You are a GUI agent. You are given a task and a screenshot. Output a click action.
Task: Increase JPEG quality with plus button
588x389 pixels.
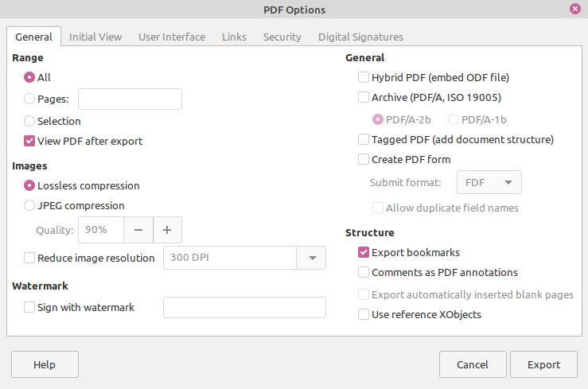pyautogui.click(x=167, y=230)
